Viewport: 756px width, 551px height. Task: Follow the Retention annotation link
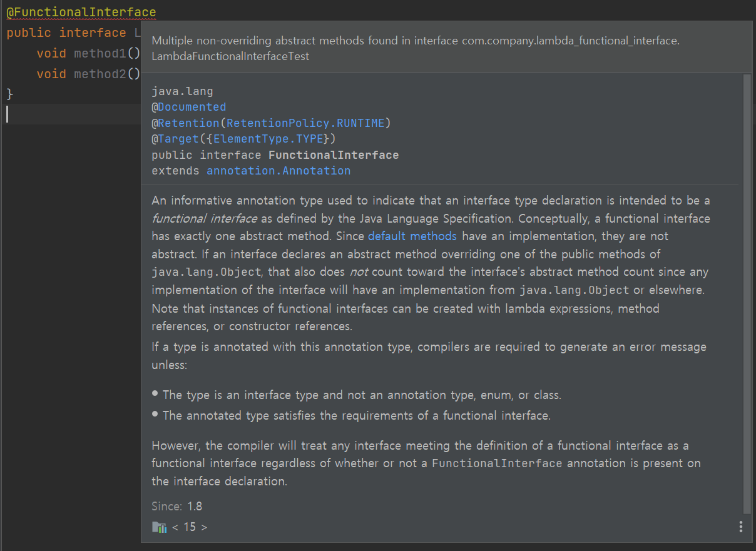188,123
